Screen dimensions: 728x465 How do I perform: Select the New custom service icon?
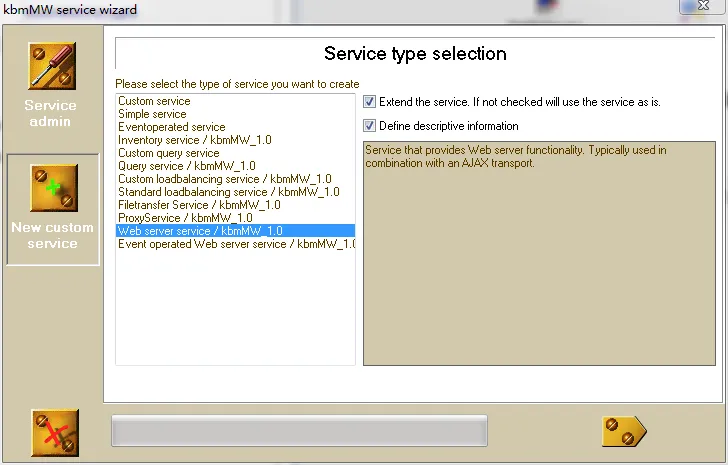[54, 188]
